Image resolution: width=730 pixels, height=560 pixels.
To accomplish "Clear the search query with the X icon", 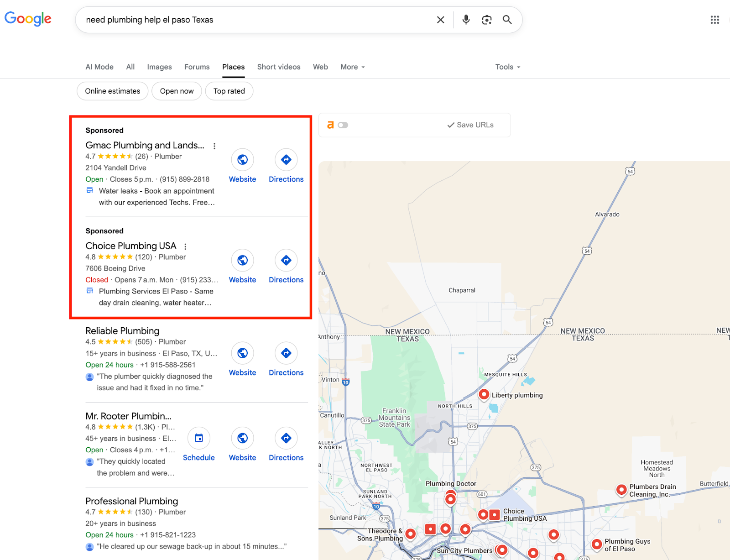I will 440,20.
